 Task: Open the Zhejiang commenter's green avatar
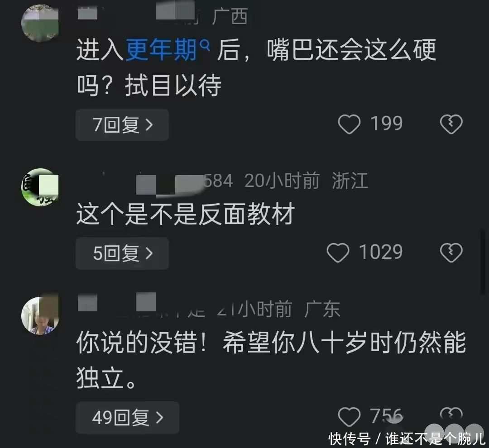(40, 187)
